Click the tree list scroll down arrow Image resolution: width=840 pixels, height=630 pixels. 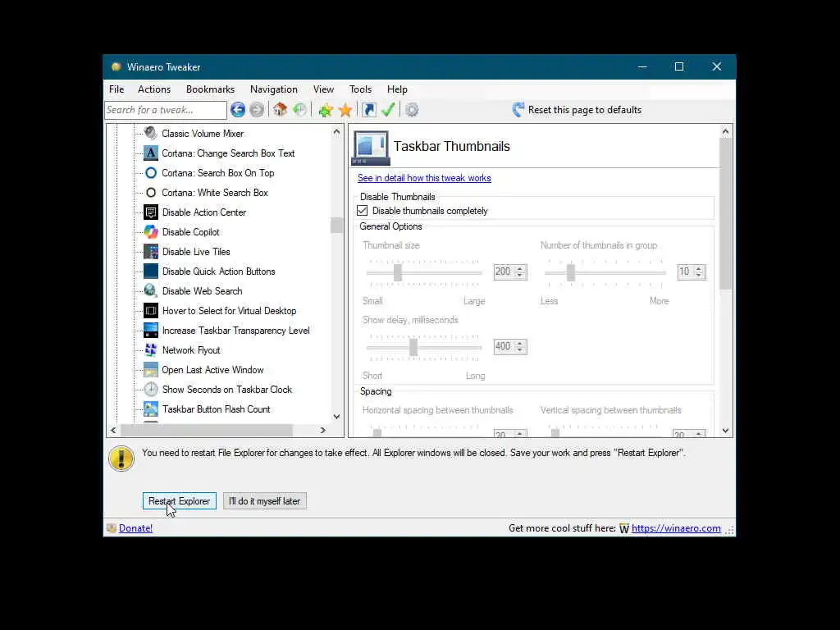pyautogui.click(x=336, y=416)
